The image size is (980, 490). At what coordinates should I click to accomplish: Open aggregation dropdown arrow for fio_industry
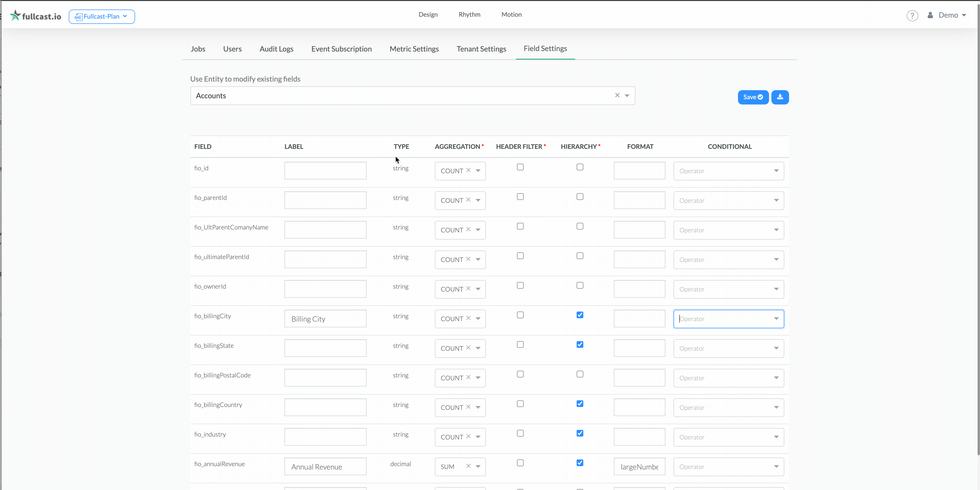(478, 437)
